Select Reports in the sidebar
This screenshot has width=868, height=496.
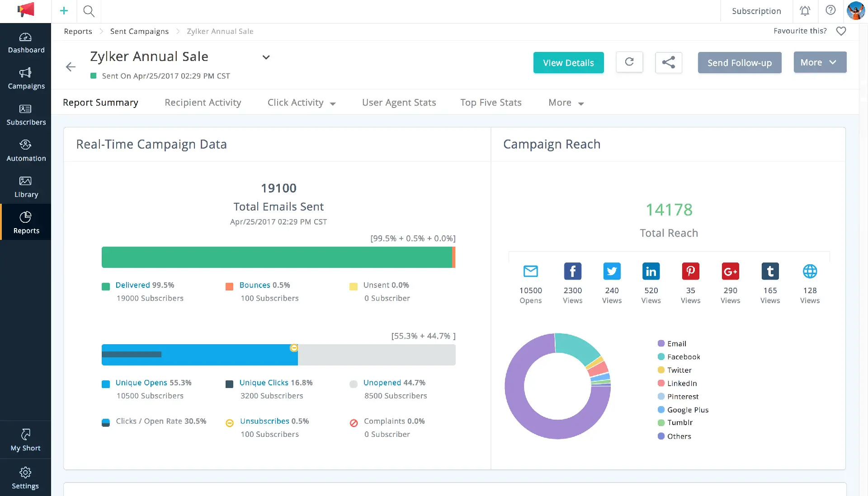click(26, 222)
